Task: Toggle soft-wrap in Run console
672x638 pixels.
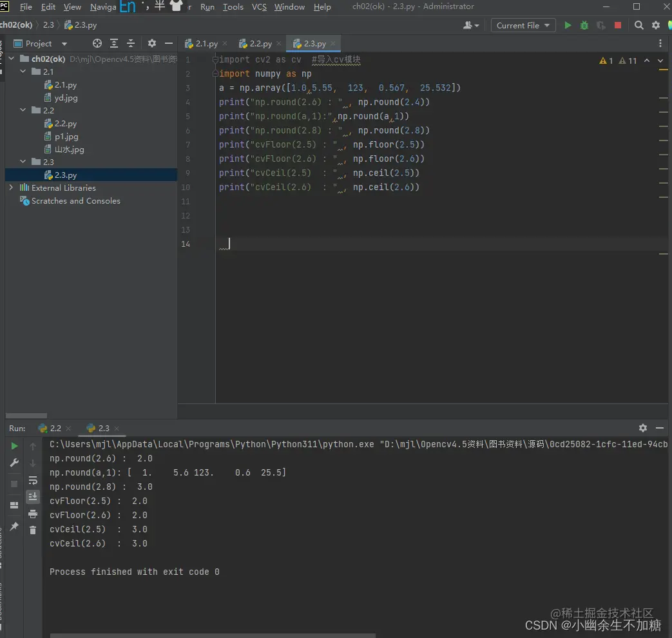Action: click(33, 480)
